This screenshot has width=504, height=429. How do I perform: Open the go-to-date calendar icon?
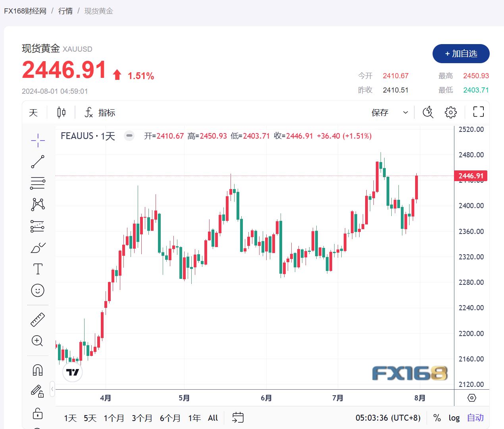point(238,417)
